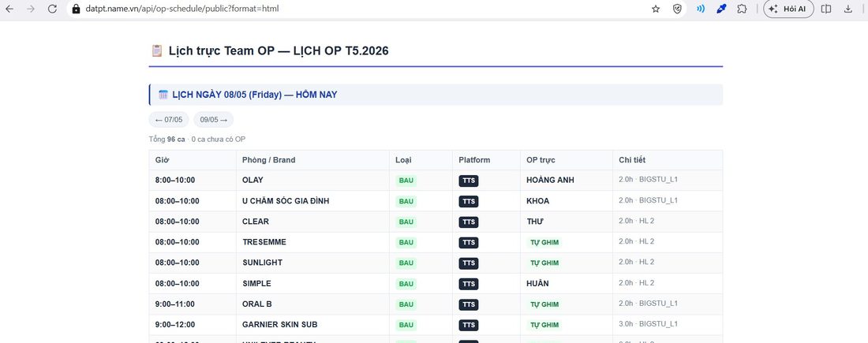This screenshot has height=343, width=868.
Task: Click TỰ GHIM tag in GARNIER row
Action: click(x=544, y=325)
